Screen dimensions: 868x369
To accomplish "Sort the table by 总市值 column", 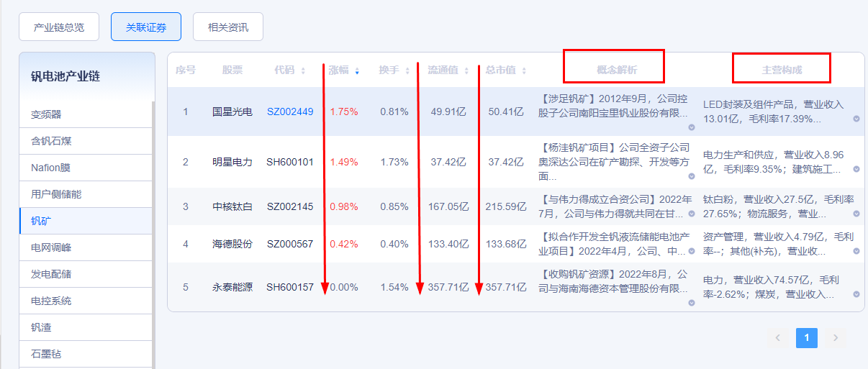I will pos(524,70).
